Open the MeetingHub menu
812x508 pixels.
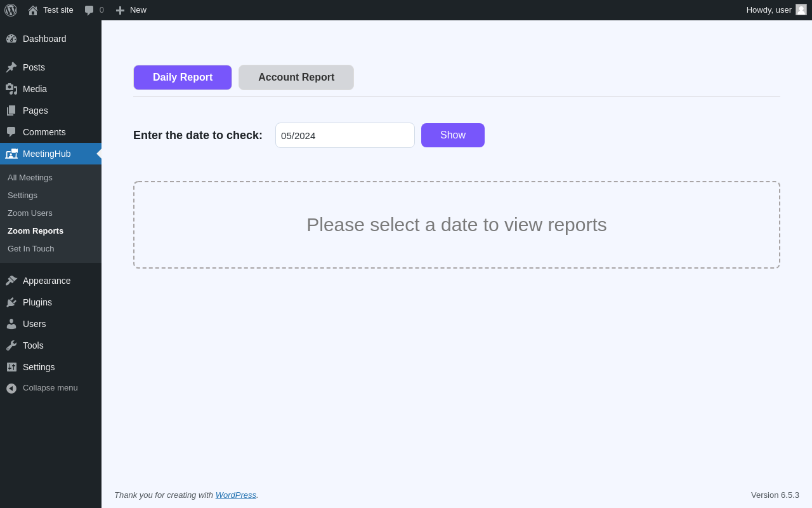point(46,154)
